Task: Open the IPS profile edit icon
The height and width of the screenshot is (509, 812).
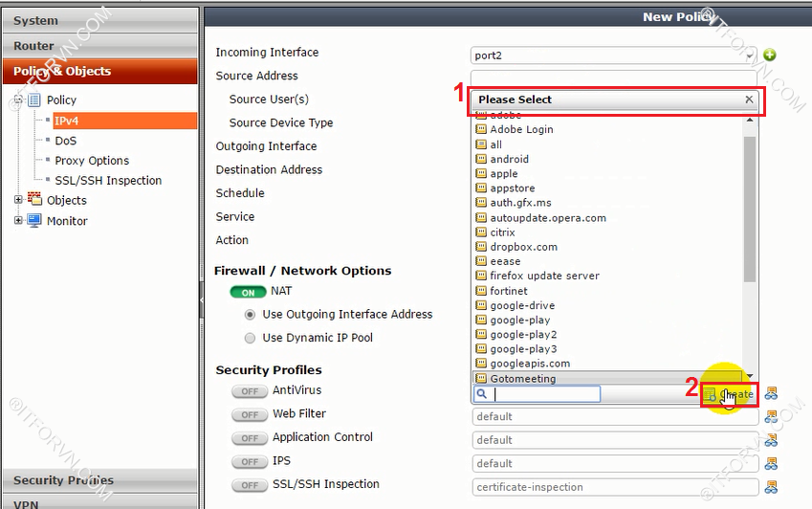Action: (x=771, y=463)
